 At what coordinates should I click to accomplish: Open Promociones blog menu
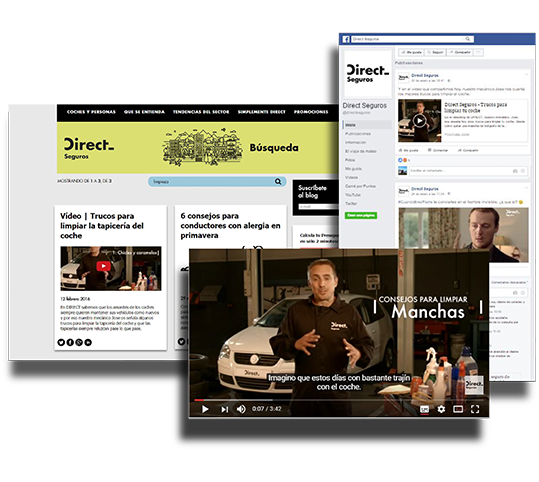coord(311,112)
